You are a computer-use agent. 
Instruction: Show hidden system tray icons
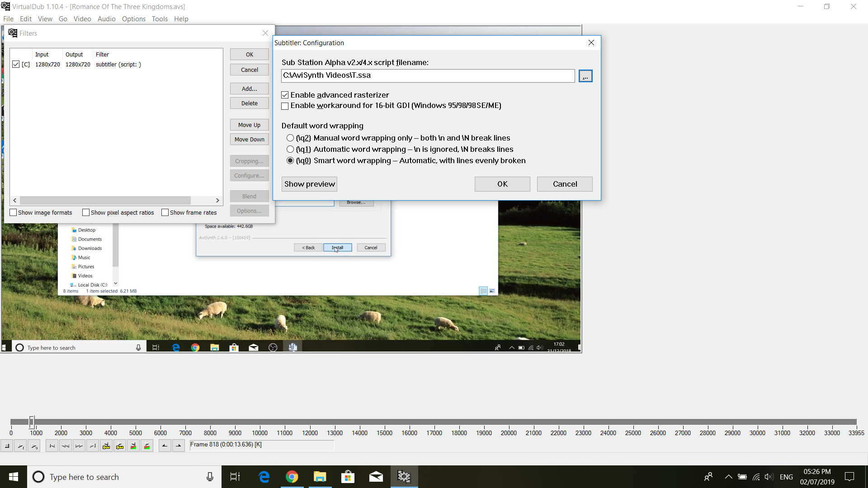[x=728, y=477]
